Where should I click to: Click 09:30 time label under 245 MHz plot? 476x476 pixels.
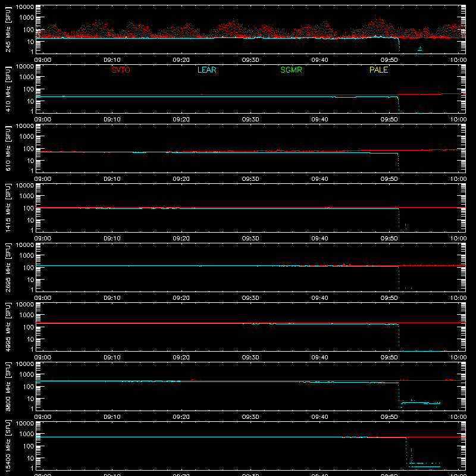point(250,60)
